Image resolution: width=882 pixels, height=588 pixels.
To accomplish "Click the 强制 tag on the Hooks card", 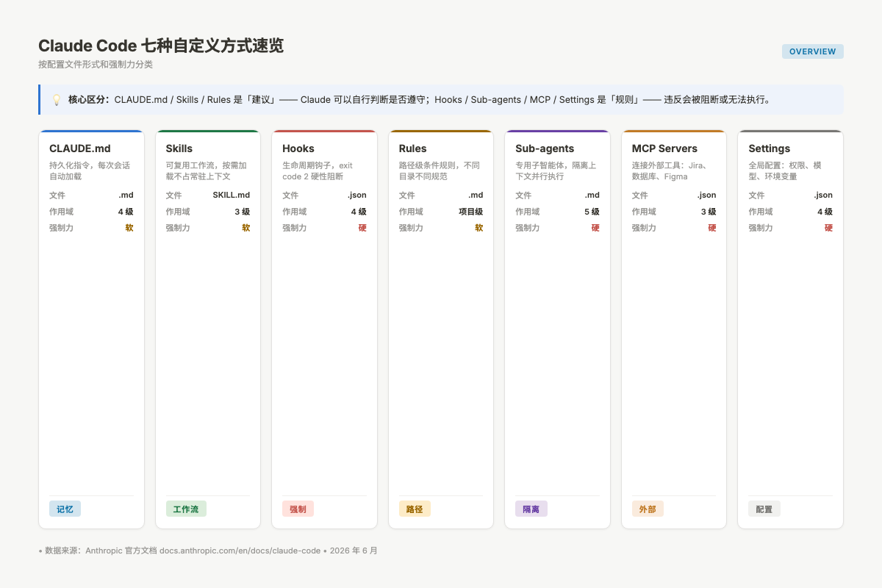I will (x=298, y=509).
